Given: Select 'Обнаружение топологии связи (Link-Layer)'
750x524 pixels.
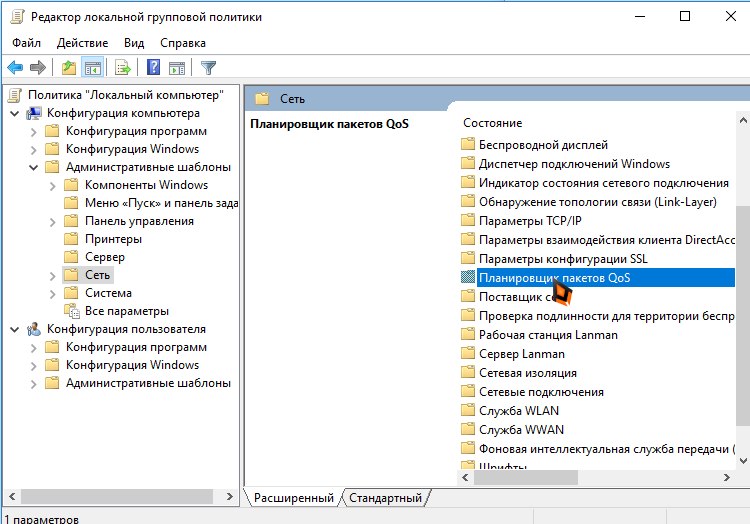Looking at the screenshot, I should [x=597, y=202].
